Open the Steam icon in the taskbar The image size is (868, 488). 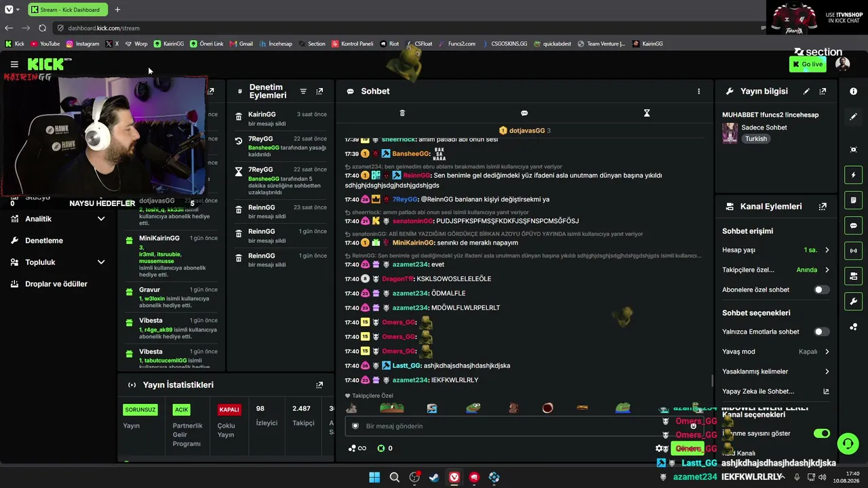tap(434, 477)
